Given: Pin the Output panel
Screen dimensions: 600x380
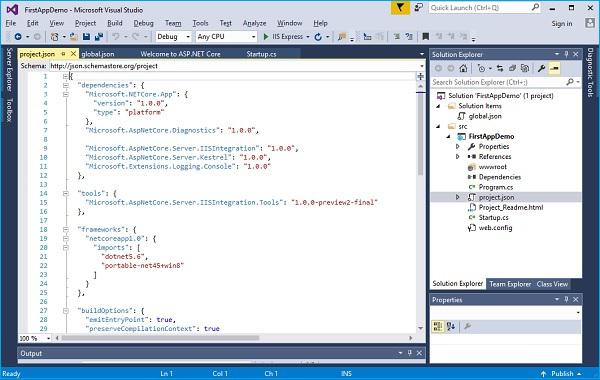Looking at the screenshot, I should (x=410, y=353).
